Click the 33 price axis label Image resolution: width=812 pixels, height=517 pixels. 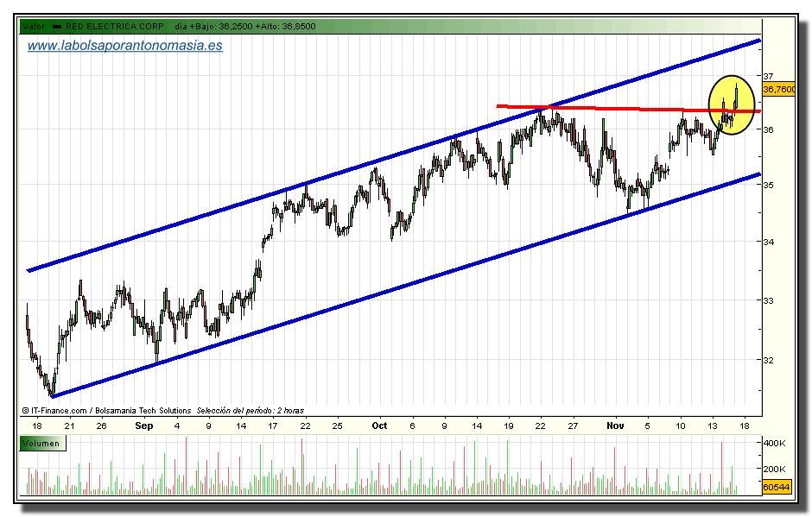coord(768,300)
